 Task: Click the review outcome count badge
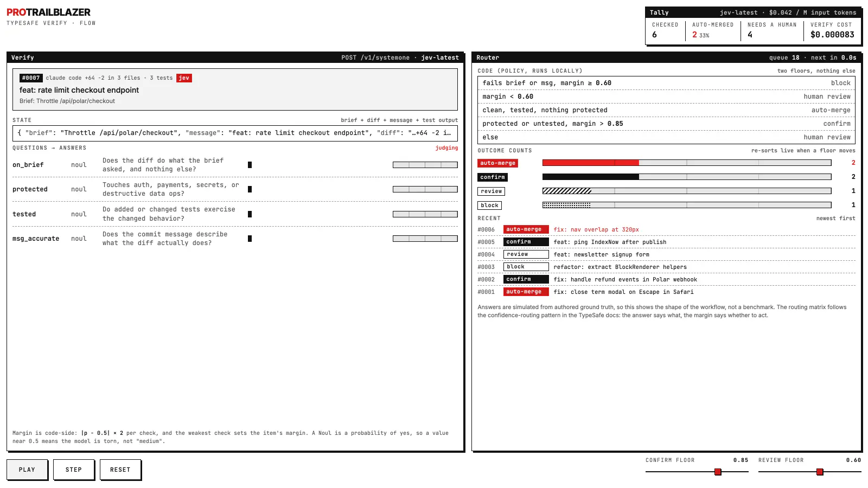tap(492, 191)
